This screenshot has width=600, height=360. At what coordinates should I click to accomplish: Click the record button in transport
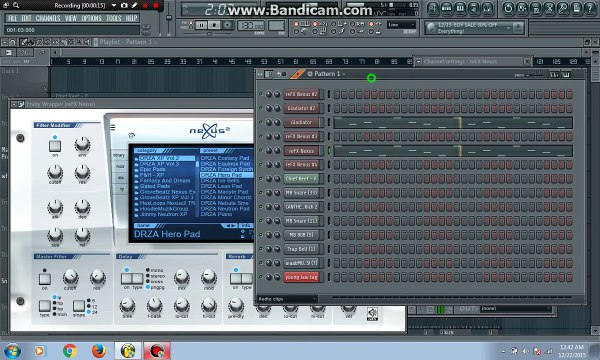[x=228, y=26]
